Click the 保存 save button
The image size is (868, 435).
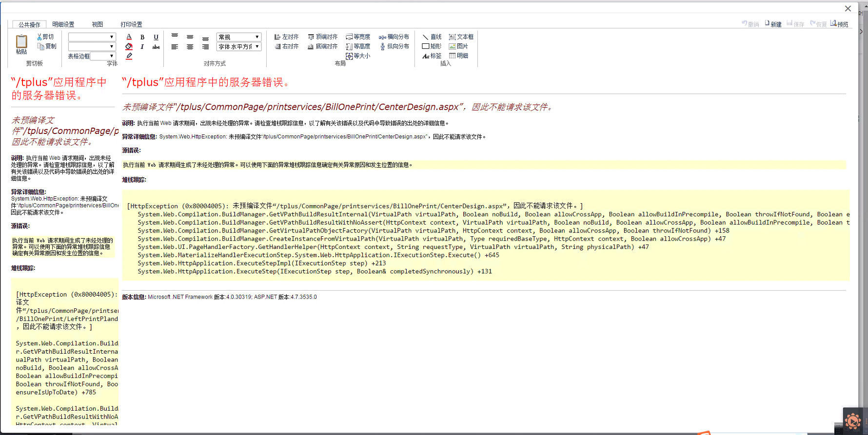(795, 24)
